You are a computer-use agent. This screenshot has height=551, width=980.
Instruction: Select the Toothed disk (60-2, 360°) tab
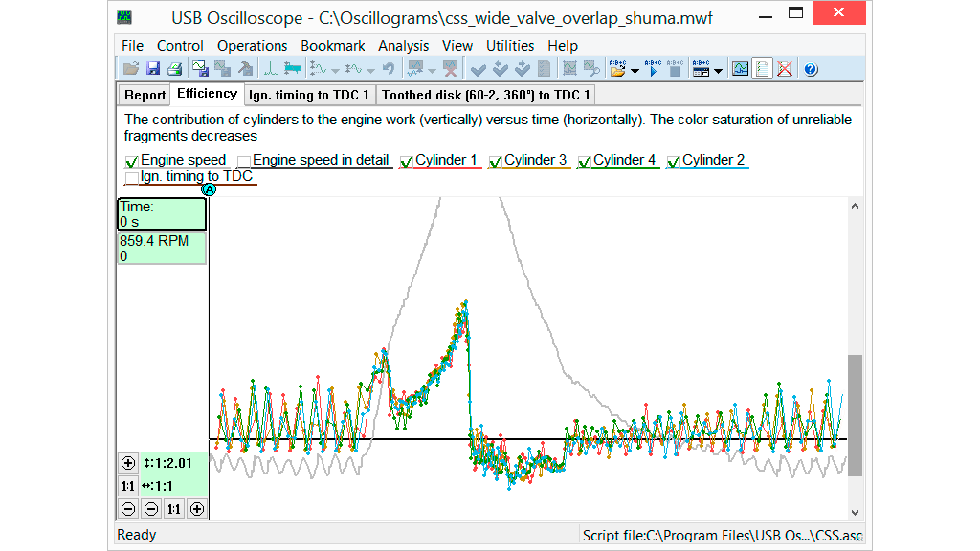click(x=486, y=95)
